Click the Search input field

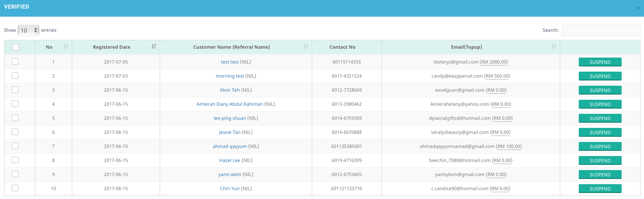point(601,30)
